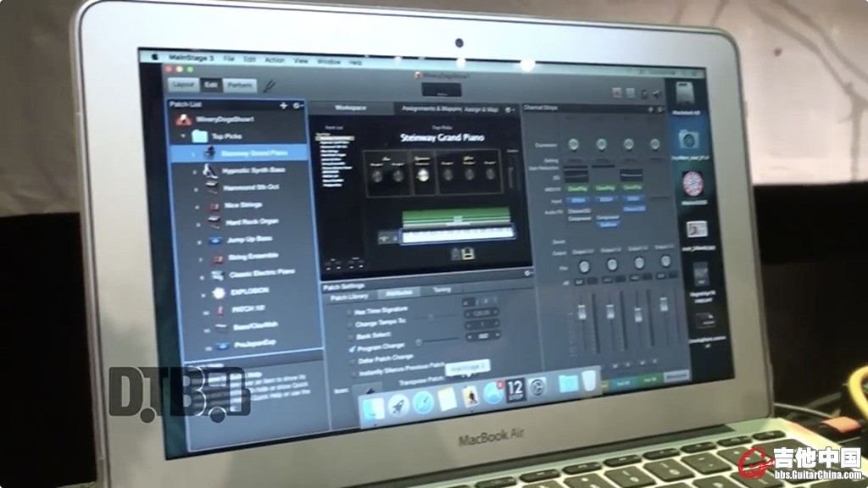Open Safari from the Dock
The width and height of the screenshot is (868, 488).
click(423, 402)
